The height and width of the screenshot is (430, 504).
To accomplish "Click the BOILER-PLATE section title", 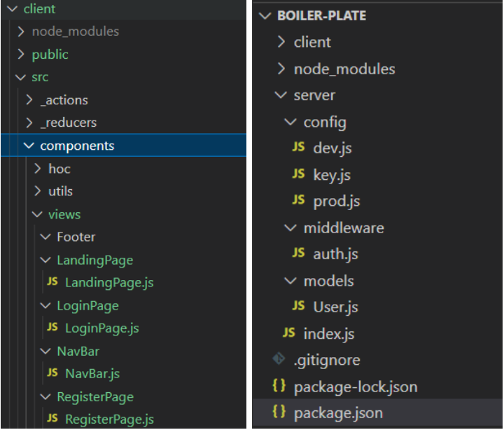I will coord(322,16).
